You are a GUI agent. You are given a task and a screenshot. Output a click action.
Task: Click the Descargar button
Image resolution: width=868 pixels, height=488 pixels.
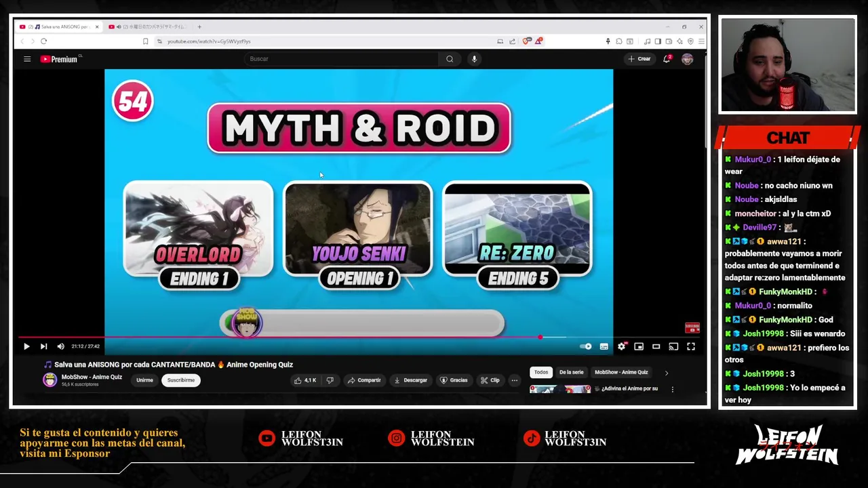[x=411, y=380]
